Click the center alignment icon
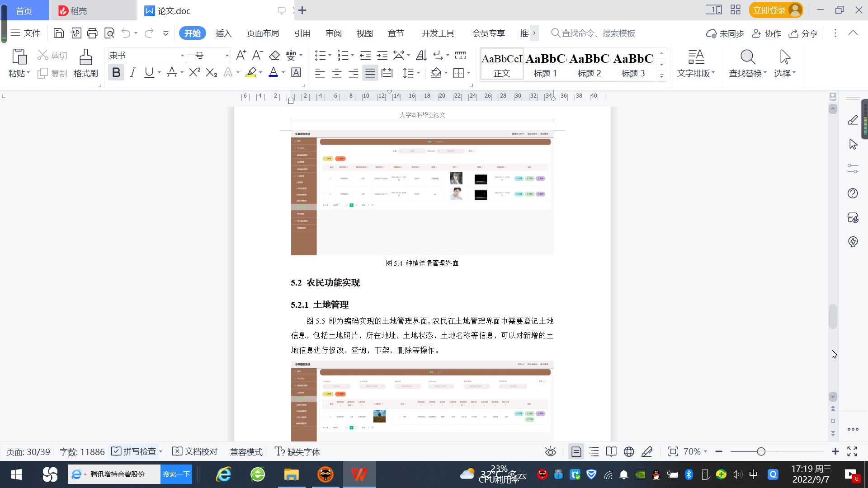868x488 pixels. (337, 73)
